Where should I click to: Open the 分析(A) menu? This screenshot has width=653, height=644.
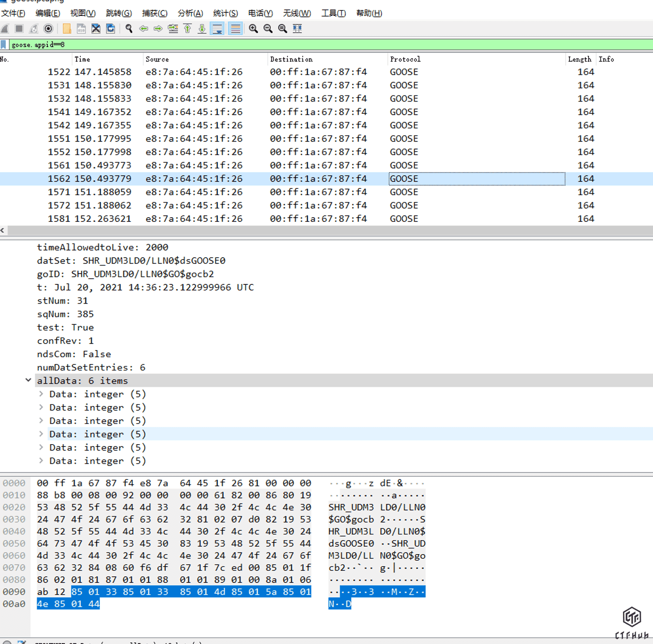(x=190, y=13)
